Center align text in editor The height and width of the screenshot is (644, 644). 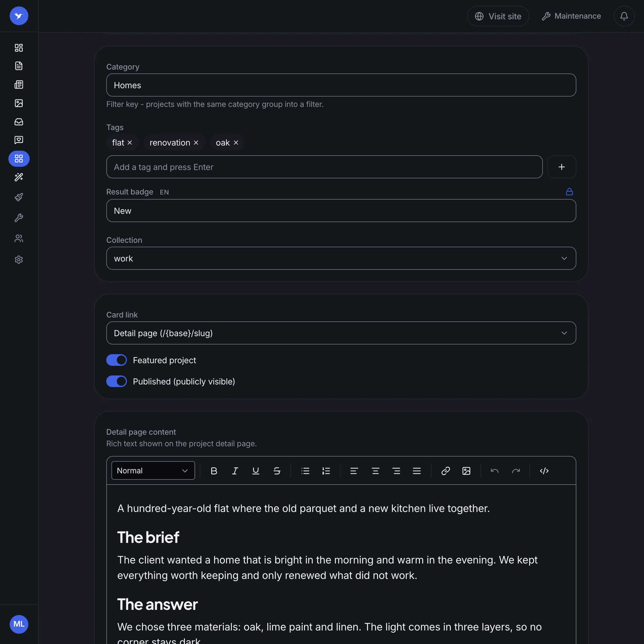point(375,471)
